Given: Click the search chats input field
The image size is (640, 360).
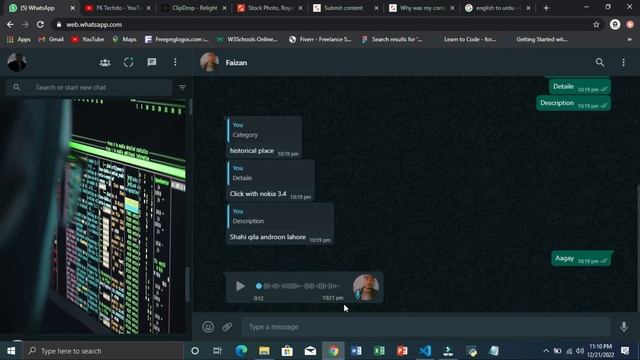Looking at the screenshot, I should point(89,87).
